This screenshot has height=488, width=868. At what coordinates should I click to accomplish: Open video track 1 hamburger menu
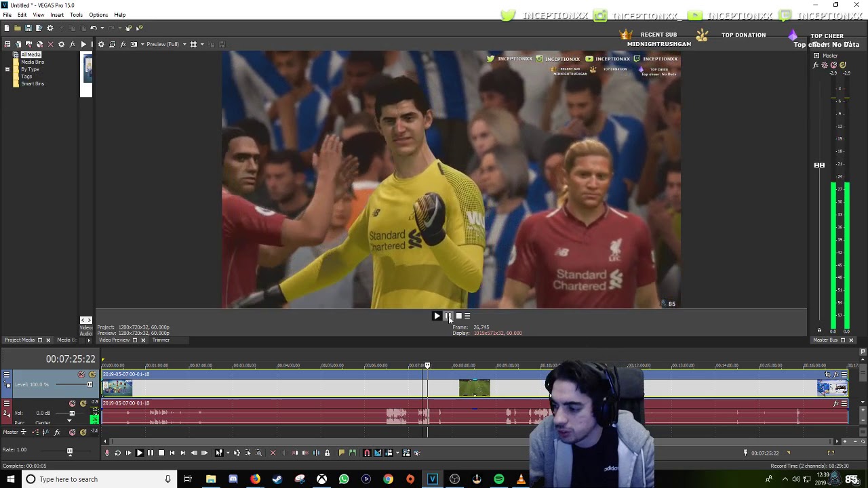[7, 374]
